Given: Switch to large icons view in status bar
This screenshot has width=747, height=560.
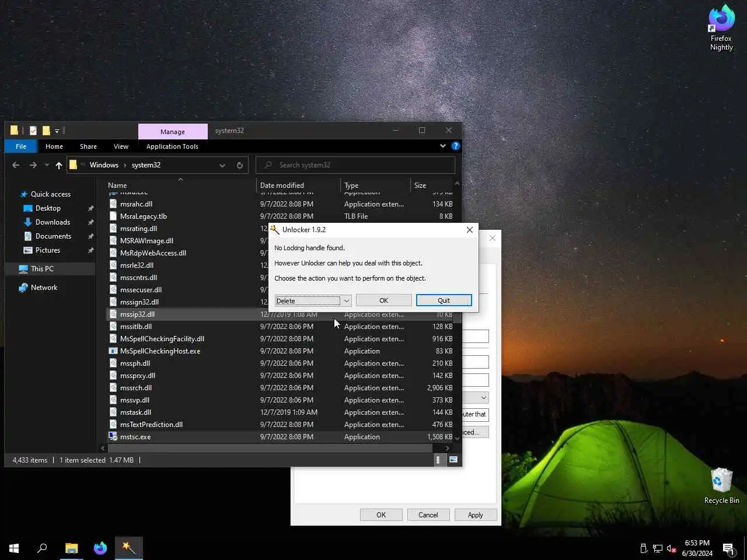Looking at the screenshot, I should coord(453,460).
